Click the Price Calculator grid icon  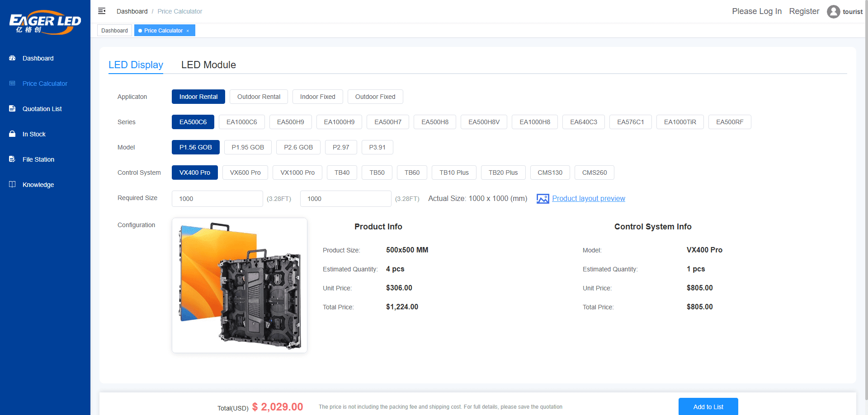(12, 84)
